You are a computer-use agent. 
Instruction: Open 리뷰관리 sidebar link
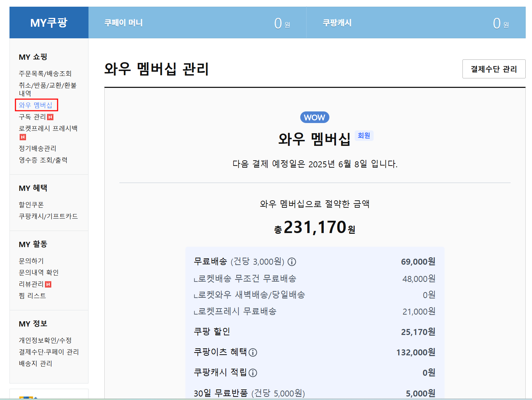(x=31, y=284)
